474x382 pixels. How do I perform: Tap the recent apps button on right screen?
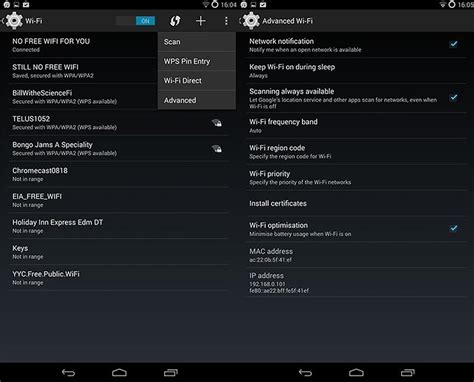[408, 372]
